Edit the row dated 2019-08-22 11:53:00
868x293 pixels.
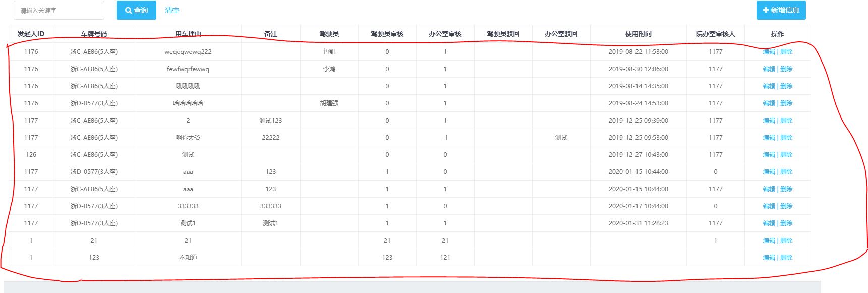[x=769, y=52]
